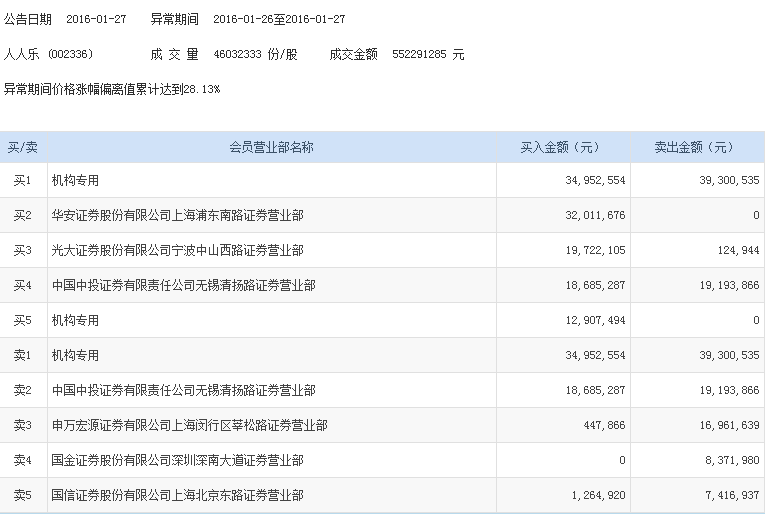Open 华安证券上海浦东南路证券营业部 entry
This screenshot has height=514, width=767.
coord(177,215)
